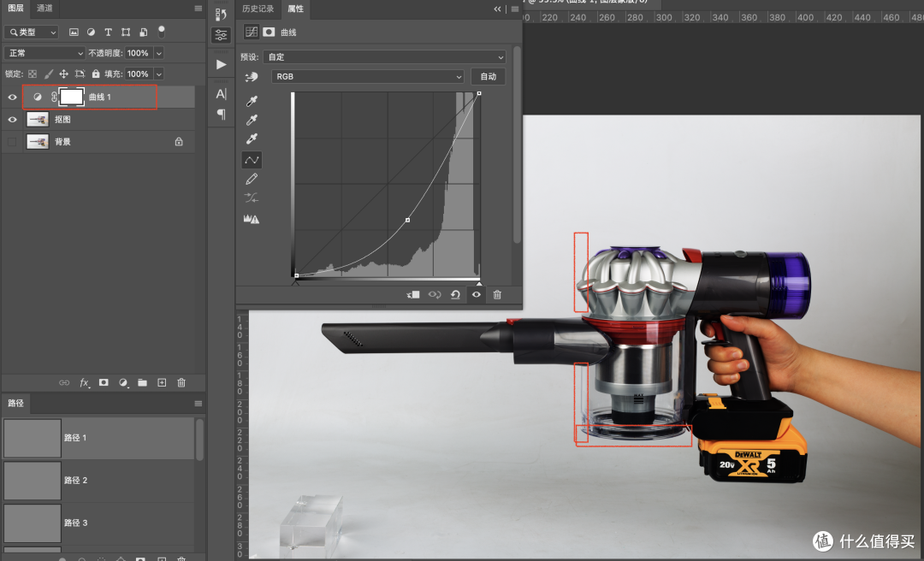Filter layers by type (T) icon
Viewport: 924px width, 561px height.
pyautogui.click(x=108, y=32)
